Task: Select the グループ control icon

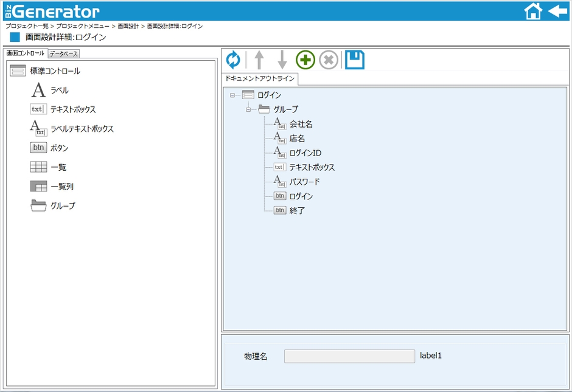Action: [x=38, y=205]
